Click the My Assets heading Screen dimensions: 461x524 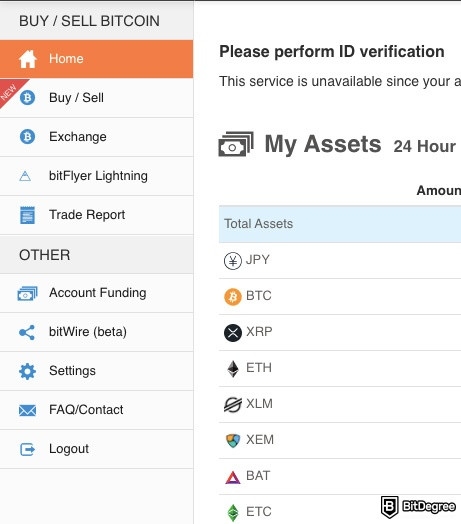[323, 144]
